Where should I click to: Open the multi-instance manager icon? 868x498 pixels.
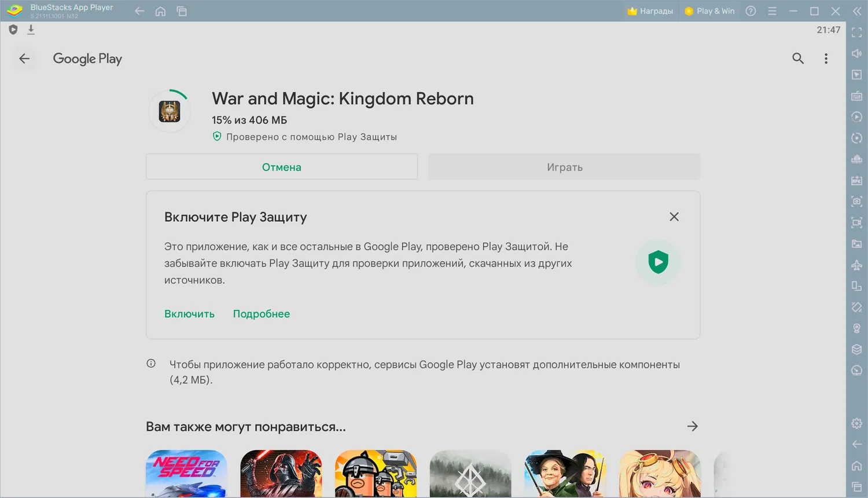point(857,349)
